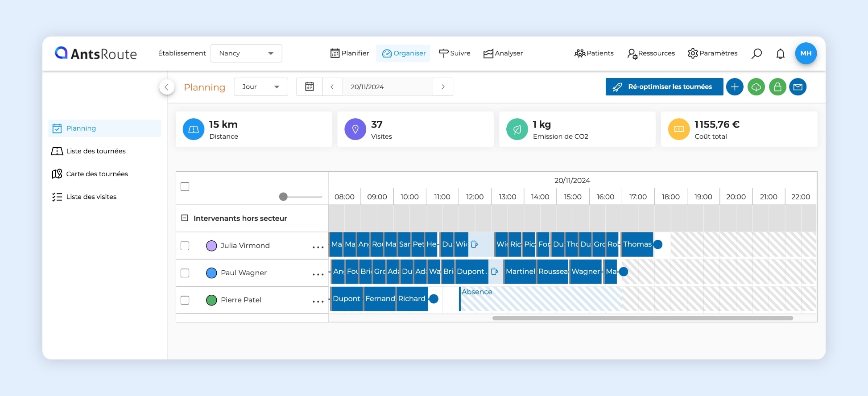This screenshot has width=868, height=396.
Task: Click the search magnifier icon
Action: [x=756, y=54]
